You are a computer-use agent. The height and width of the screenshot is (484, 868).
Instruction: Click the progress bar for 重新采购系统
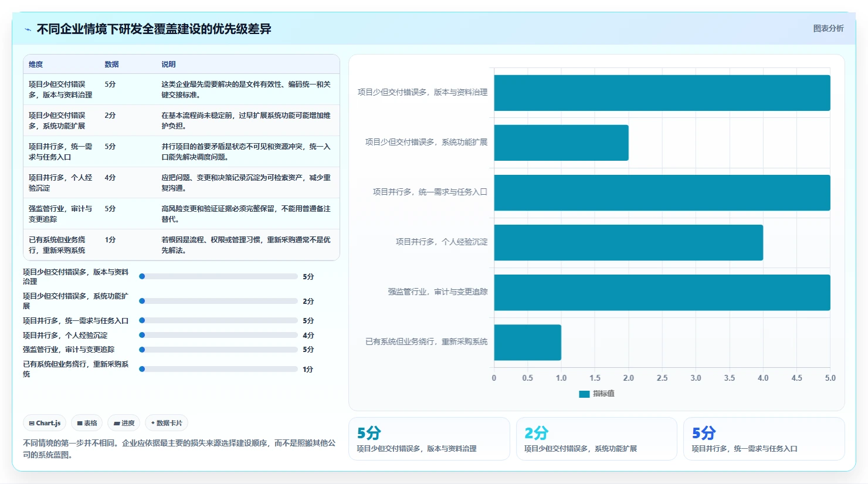pyautogui.click(x=218, y=369)
